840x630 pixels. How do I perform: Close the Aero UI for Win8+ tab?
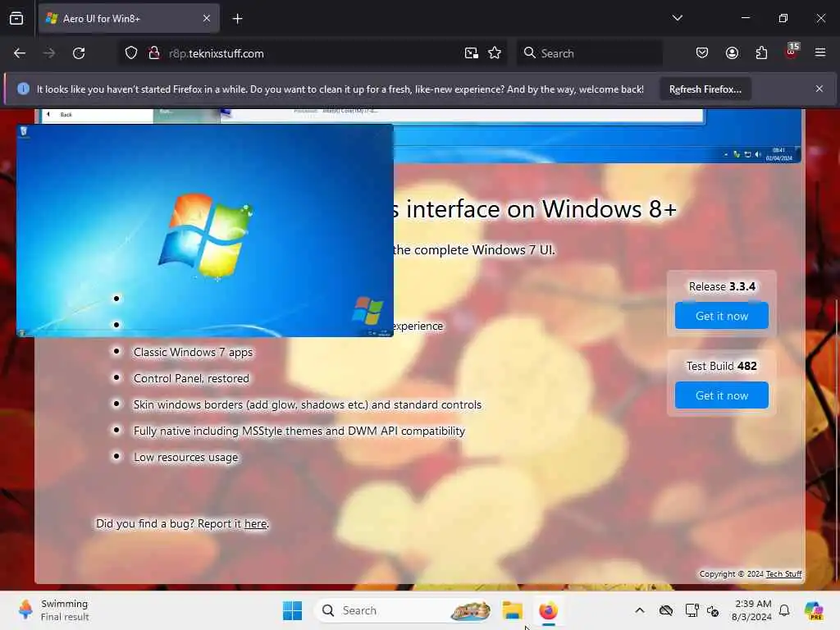pos(207,18)
